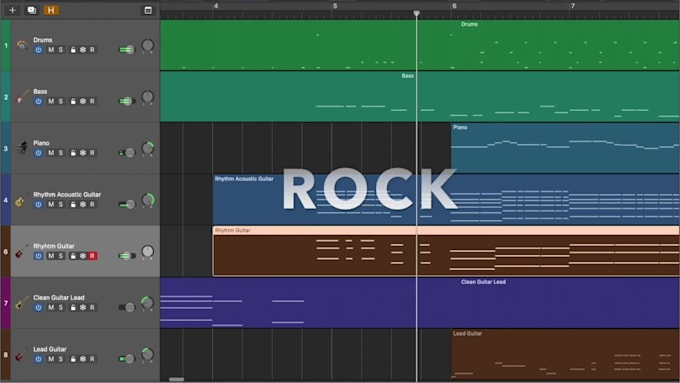Screen dimensions: 680x383
Task: Lock the Lead Guitar track
Action: [73, 359]
